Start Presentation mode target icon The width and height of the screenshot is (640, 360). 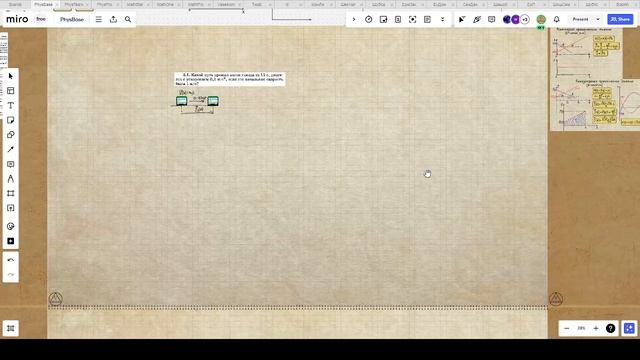(413, 19)
